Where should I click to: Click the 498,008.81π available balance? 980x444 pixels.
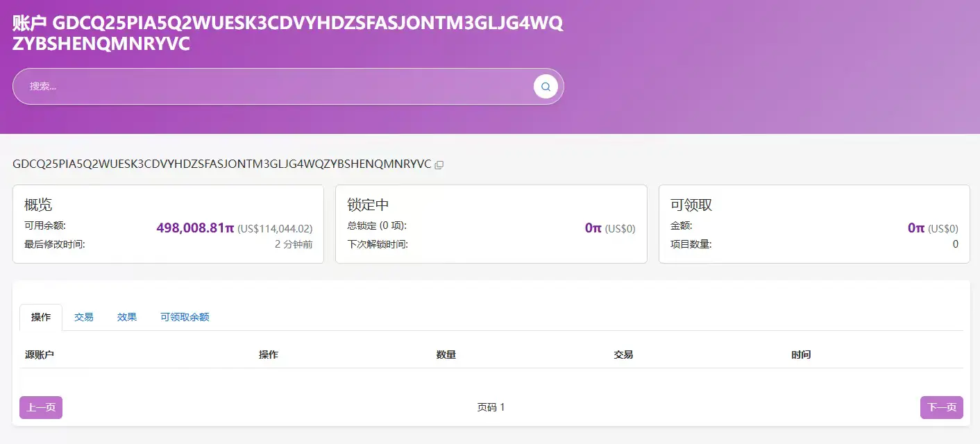(x=195, y=228)
